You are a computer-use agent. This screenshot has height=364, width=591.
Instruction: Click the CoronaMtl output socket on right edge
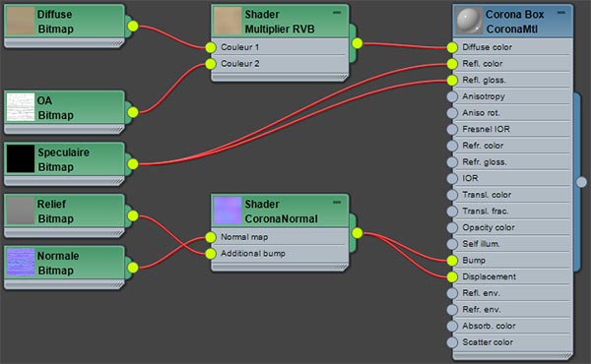(x=581, y=182)
